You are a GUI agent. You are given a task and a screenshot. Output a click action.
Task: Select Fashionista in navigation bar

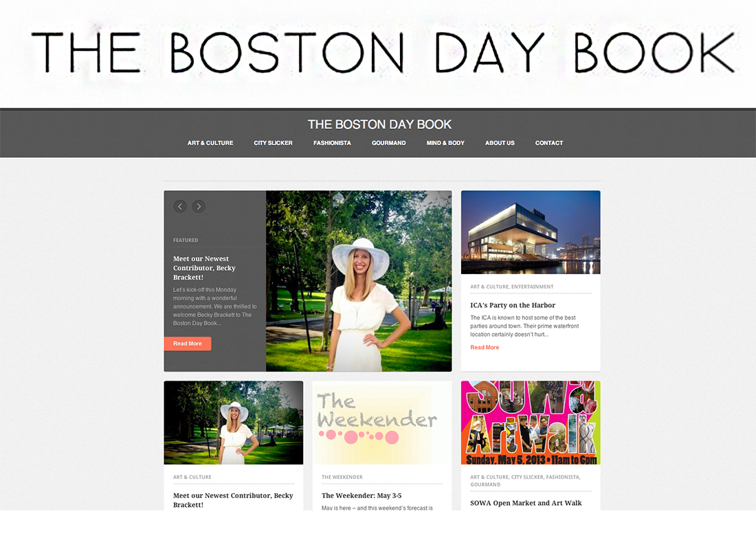(x=332, y=143)
